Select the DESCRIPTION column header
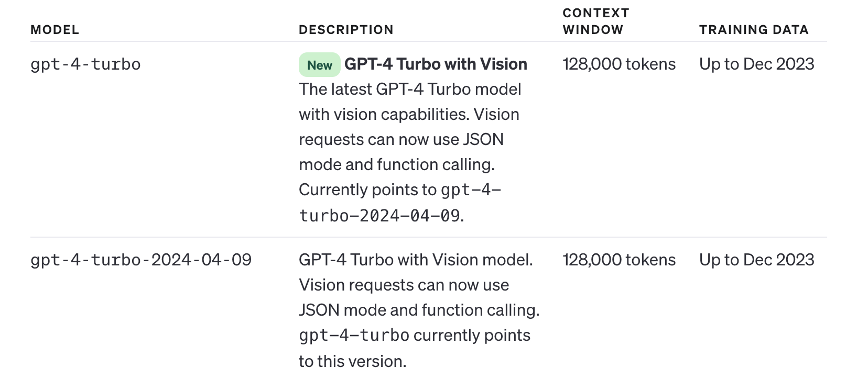This screenshot has width=868, height=379. pyautogui.click(x=346, y=30)
